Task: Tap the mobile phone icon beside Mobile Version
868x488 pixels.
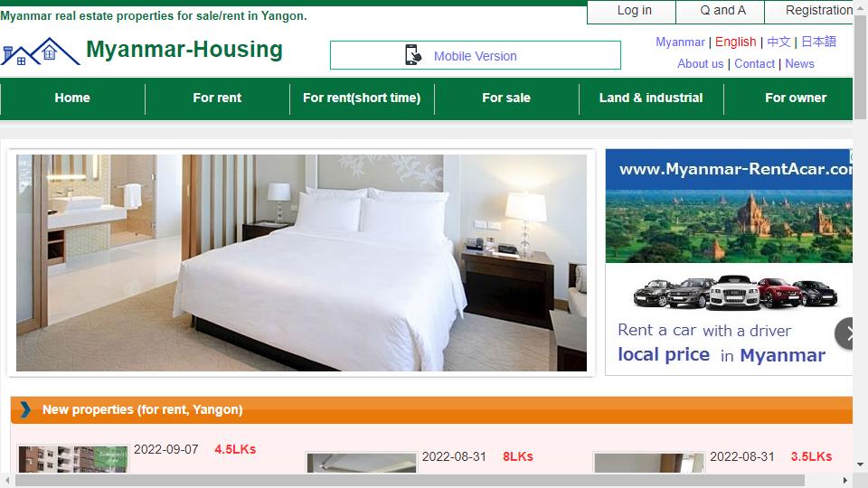Action: pos(413,55)
